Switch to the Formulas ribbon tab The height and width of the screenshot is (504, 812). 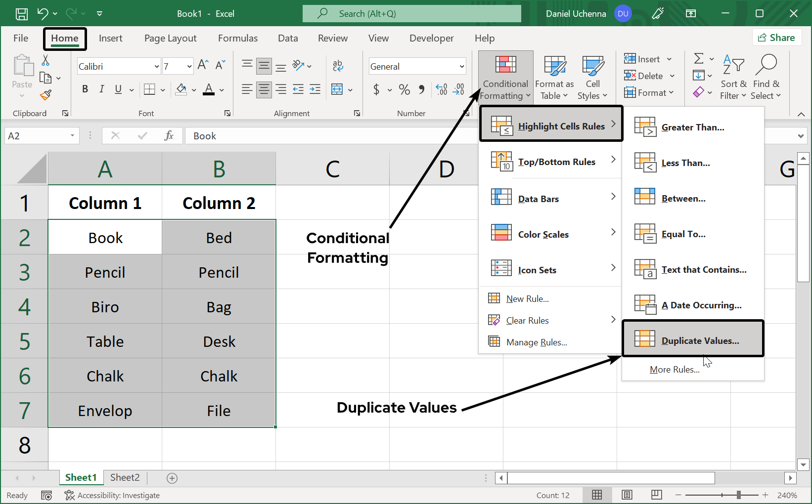point(238,38)
